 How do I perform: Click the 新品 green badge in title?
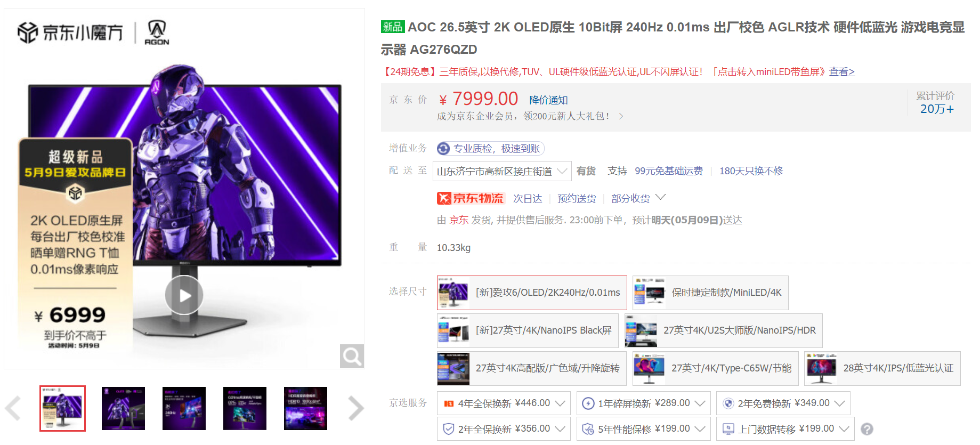tap(393, 27)
